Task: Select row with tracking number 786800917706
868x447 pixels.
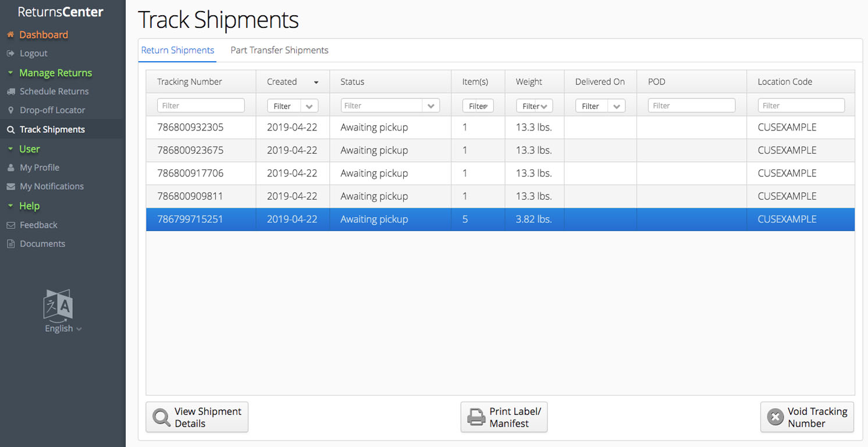Action: pyautogui.click(x=500, y=173)
